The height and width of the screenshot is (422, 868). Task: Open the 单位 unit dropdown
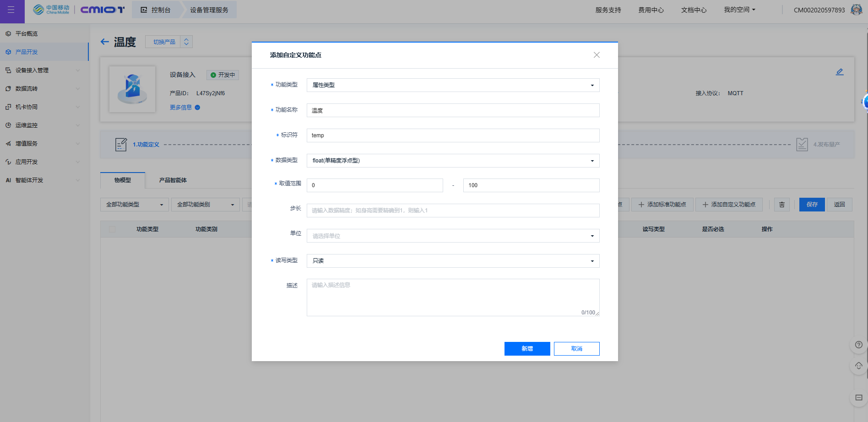452,236
